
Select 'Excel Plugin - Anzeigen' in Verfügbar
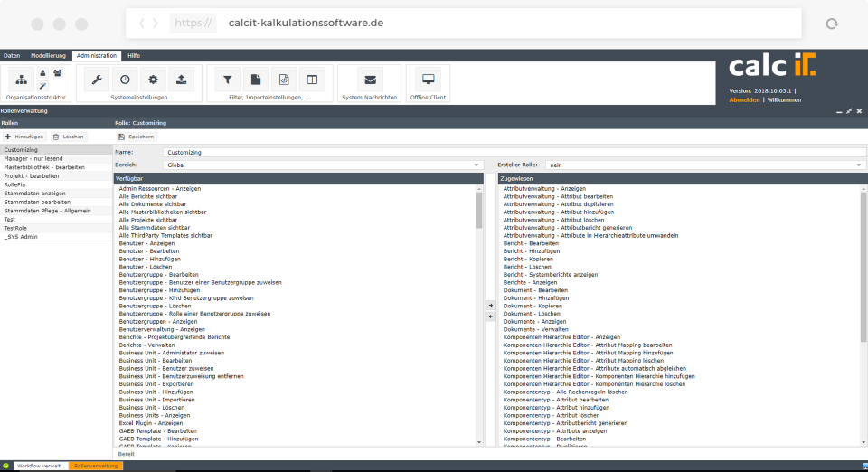tap(151, 423)
